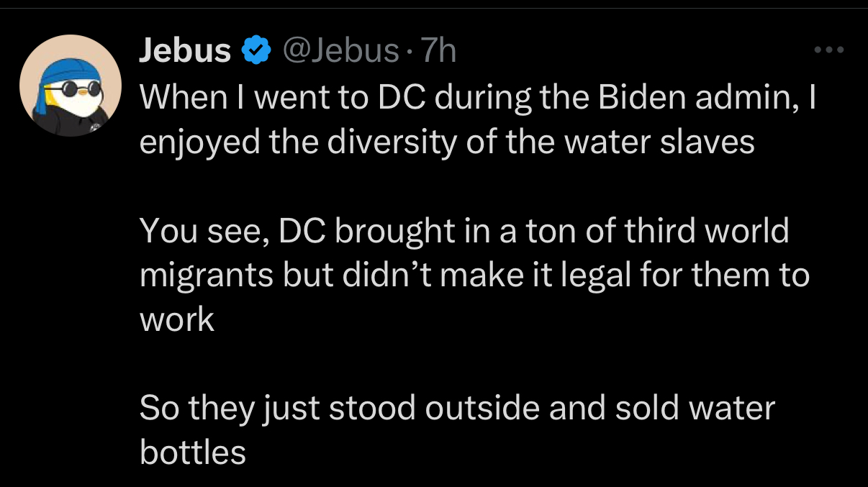Click the word "bottles" on the last line
The width and height of the screenshot is (868, 487).
click(192, 453)
